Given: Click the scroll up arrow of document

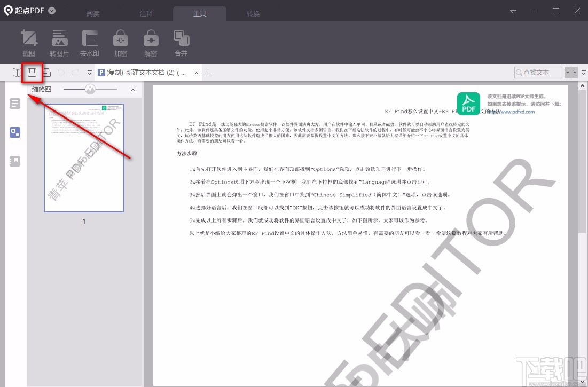Looking at the screenshot, I should (582, 86).
